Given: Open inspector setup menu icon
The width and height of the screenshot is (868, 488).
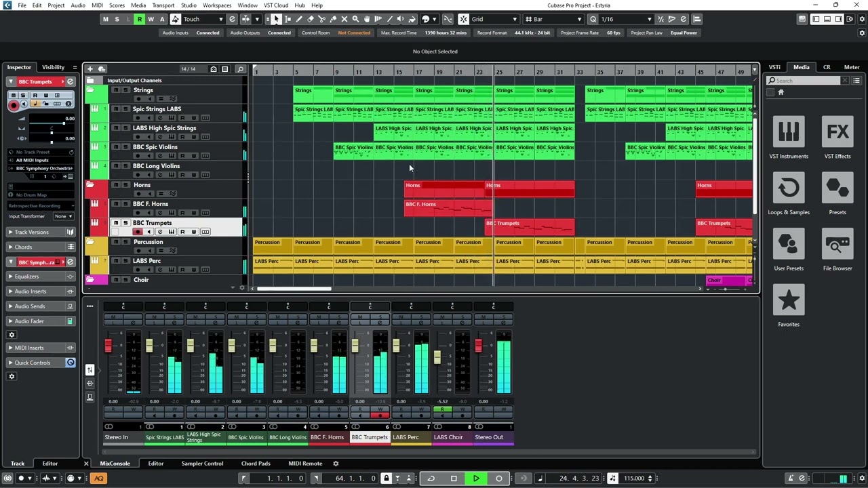Looking at the screenshot, I should [x=74, y=67].
